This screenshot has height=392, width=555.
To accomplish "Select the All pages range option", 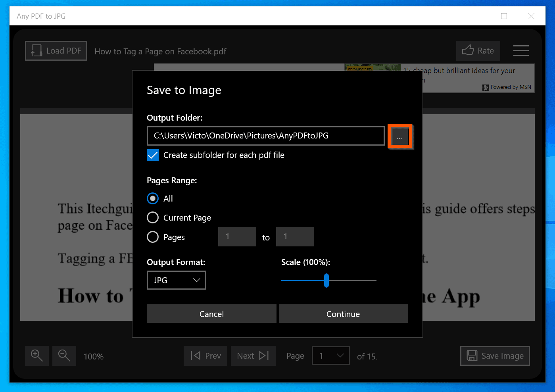I will pyautogui.click(x=153, y=198).
